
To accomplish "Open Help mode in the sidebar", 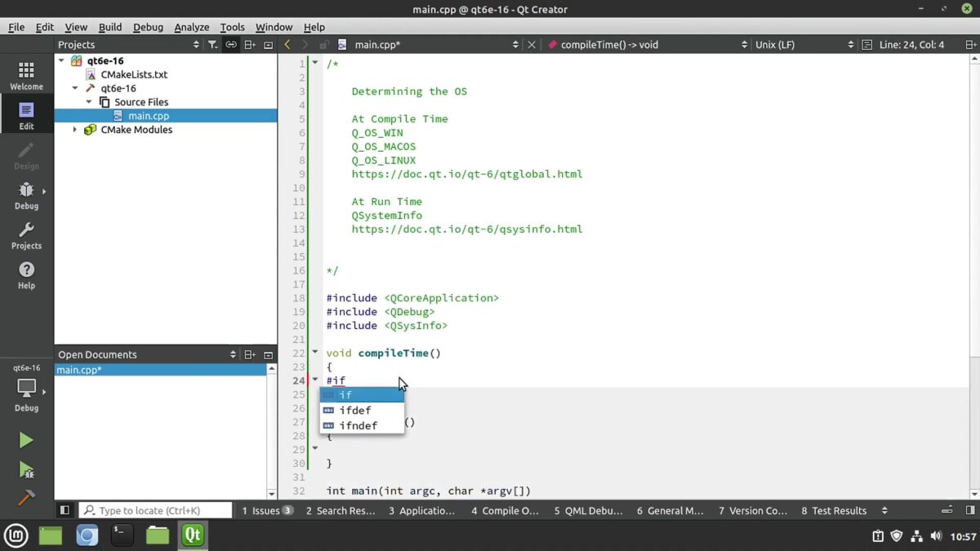I will tap(26, 275).
